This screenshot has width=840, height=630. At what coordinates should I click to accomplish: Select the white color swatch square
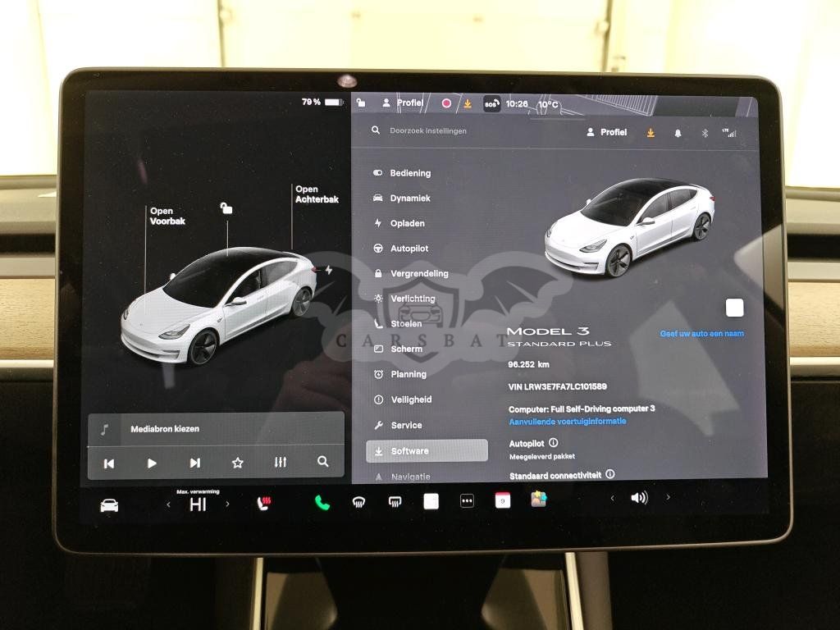click(734, 308)
